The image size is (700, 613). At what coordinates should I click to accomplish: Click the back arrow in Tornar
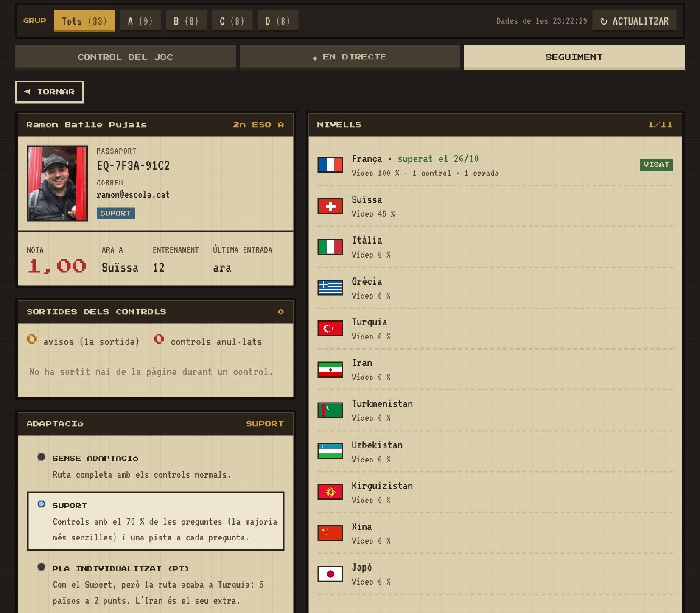(x=27, y=91)
